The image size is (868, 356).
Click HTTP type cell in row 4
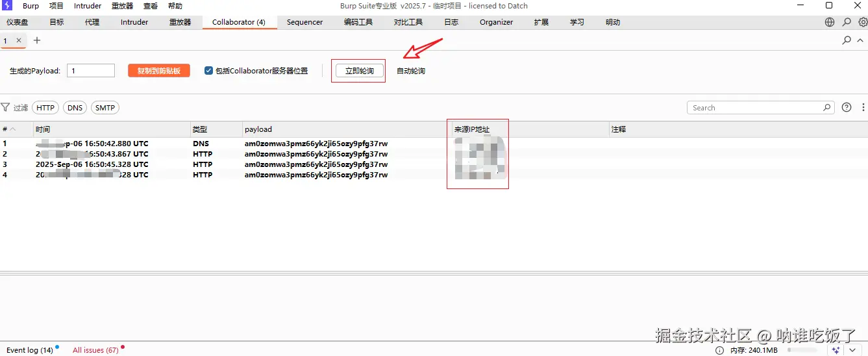(x=203, y=175)
